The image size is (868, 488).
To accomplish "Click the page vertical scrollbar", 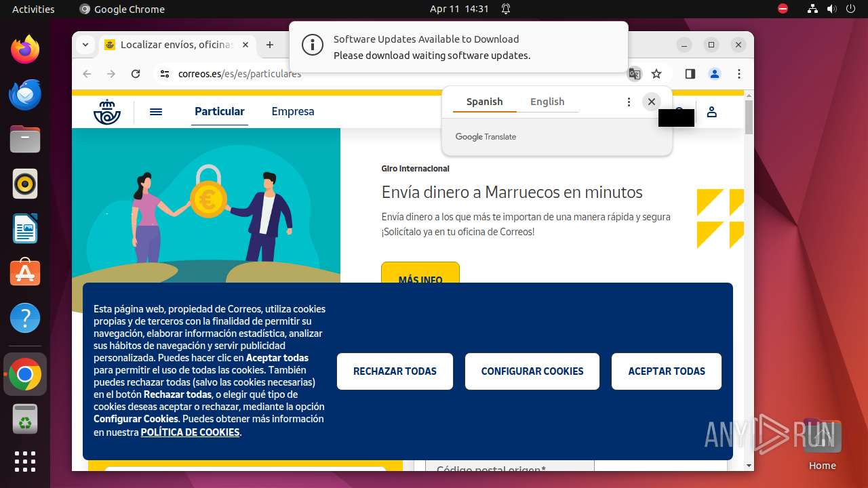I will 749,117.
